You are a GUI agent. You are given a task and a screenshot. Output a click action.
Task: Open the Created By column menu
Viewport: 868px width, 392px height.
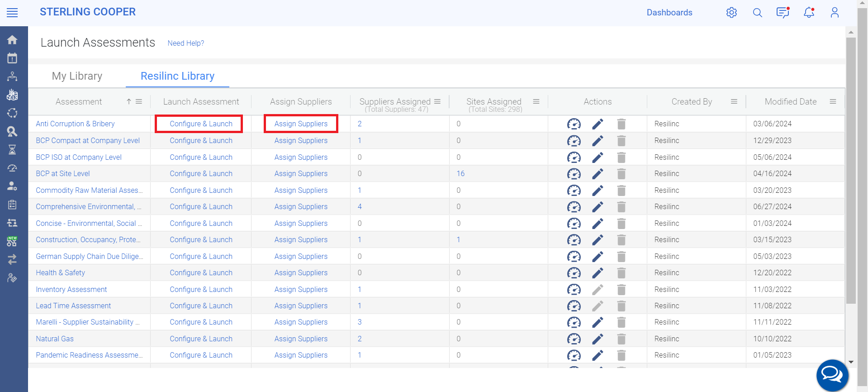click(x=734, y=102)
